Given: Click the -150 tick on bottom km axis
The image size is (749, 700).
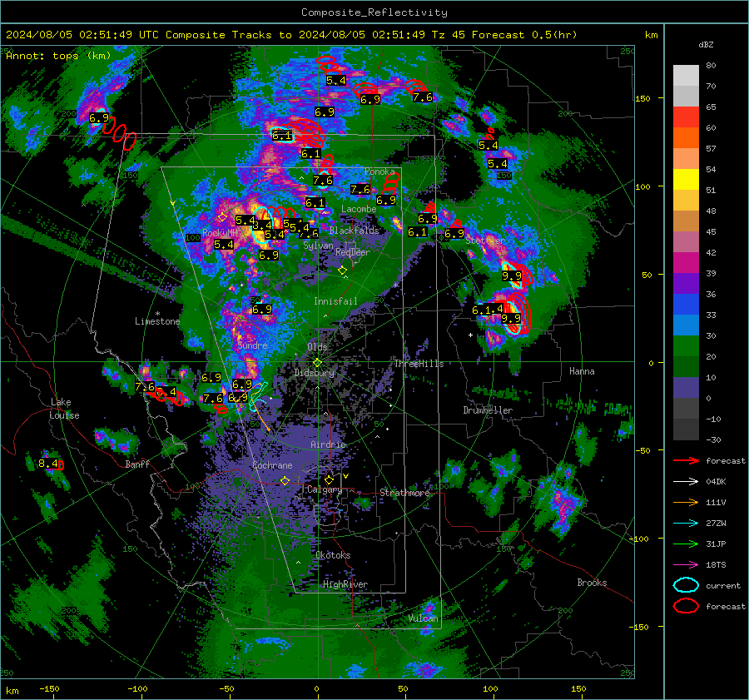Looking at the screenshot, I should pos(49,688).
